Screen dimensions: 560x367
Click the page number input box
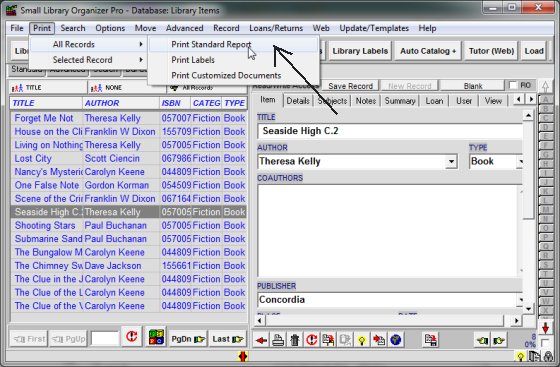click(x=105, y=338)
